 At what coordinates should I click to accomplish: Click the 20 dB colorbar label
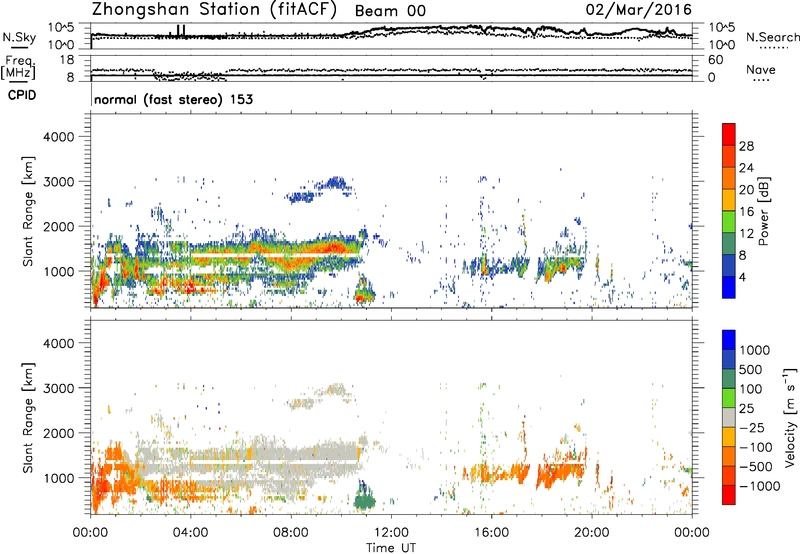tap(746, 190)
